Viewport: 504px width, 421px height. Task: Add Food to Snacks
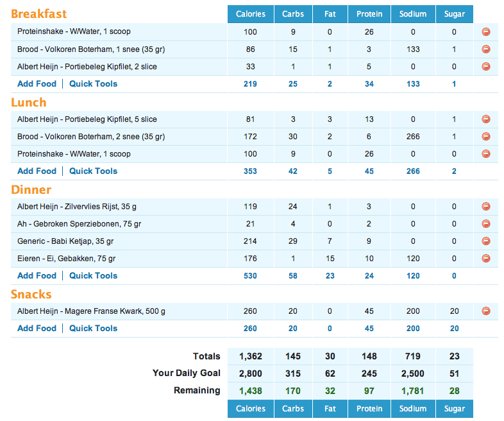(x=35, y=329)
